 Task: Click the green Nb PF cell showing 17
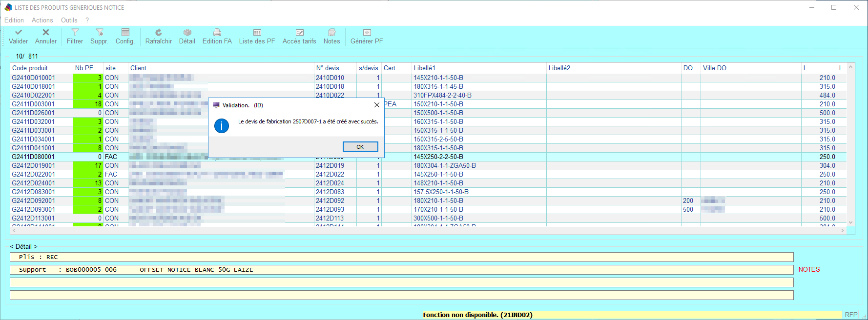[x=88, y=165]
